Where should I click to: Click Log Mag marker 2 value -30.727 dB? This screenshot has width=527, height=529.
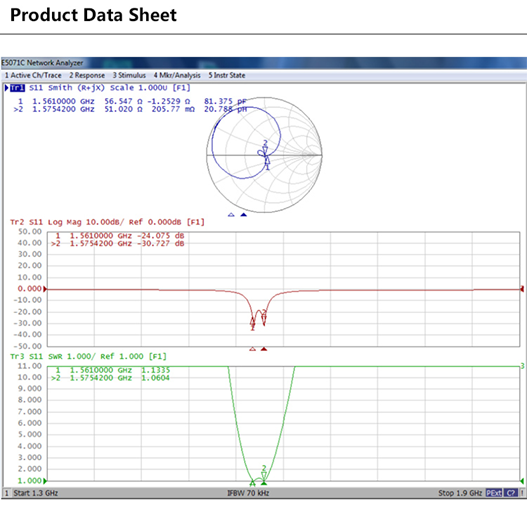[x=160, y=243]
